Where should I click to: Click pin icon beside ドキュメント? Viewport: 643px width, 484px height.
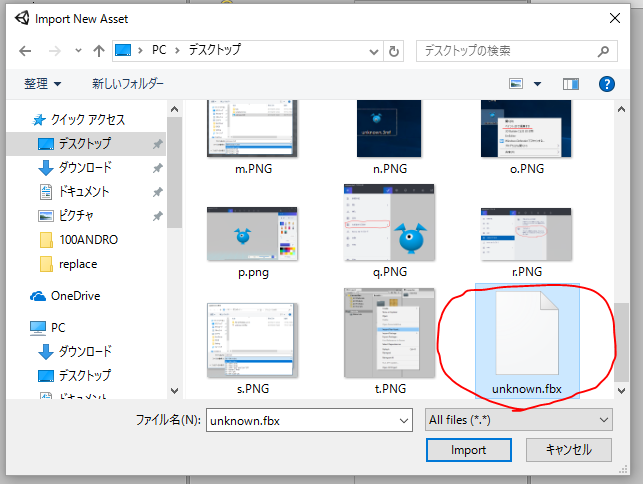tap(158, 192)
